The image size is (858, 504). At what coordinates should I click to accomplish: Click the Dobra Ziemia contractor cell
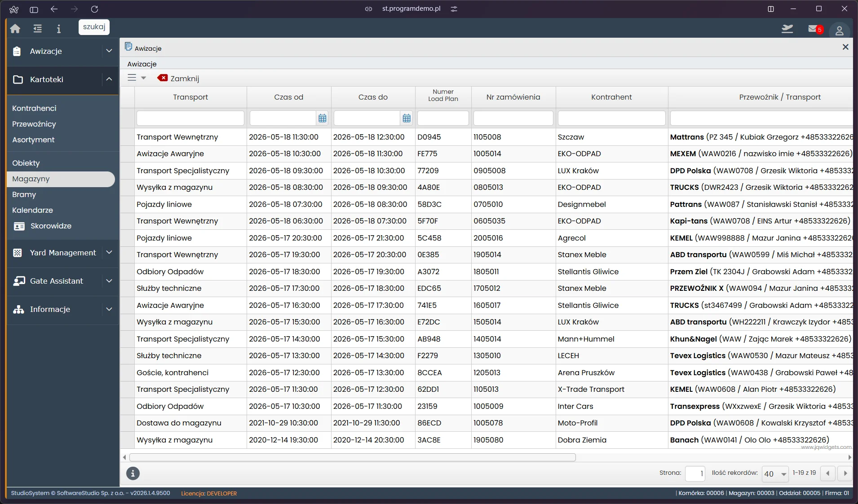coord(611,440)
